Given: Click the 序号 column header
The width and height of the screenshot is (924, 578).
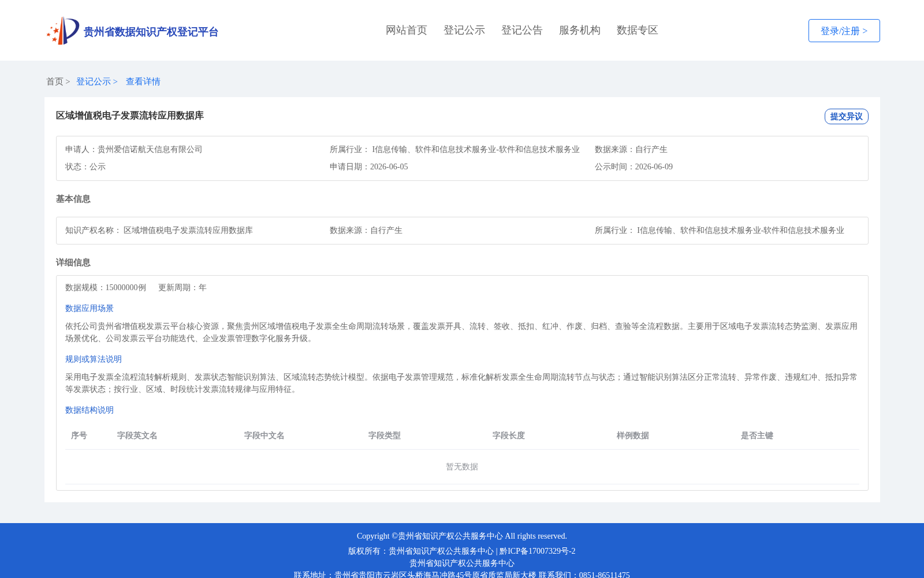Looking at the screenshot, I should pyautogui.click(x=79, y=435).
